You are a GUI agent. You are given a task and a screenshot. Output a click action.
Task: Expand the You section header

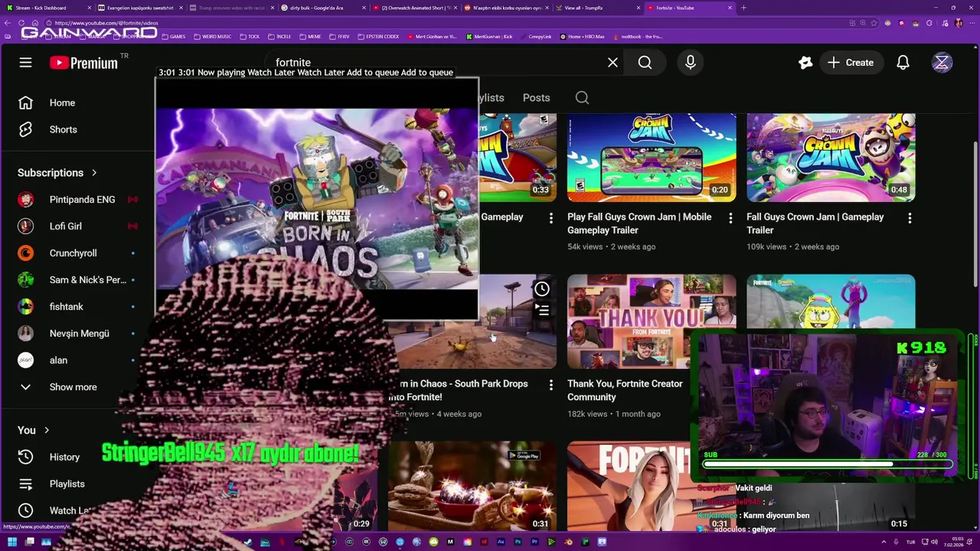point(34,430)
